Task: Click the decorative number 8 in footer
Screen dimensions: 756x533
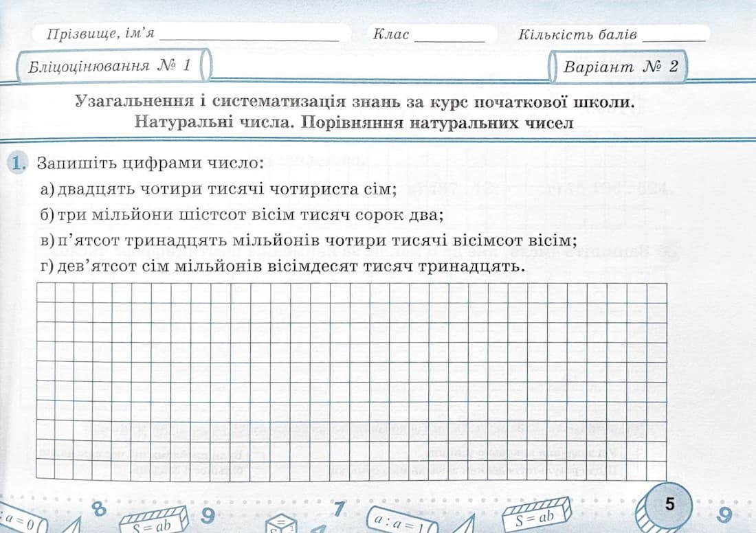Action: [x=98, y=508]
